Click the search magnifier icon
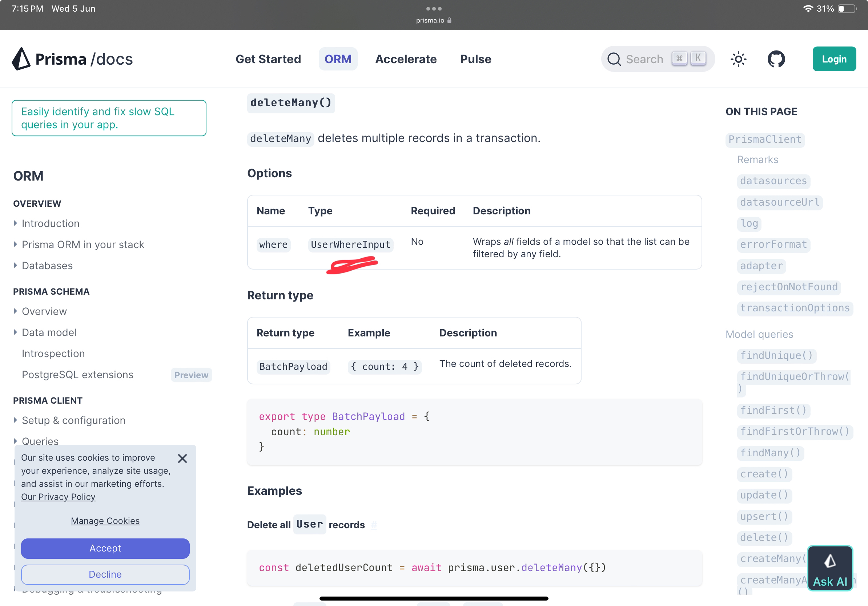 tap(614, 59)
